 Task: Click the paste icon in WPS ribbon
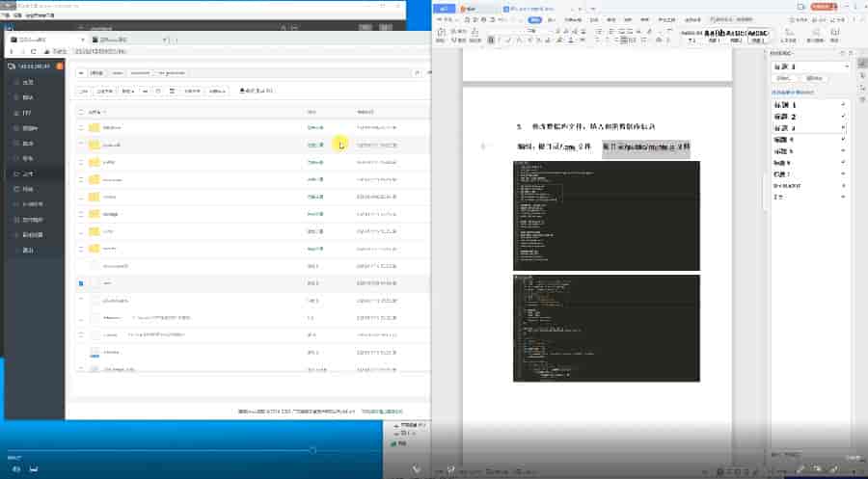point(441,32)
